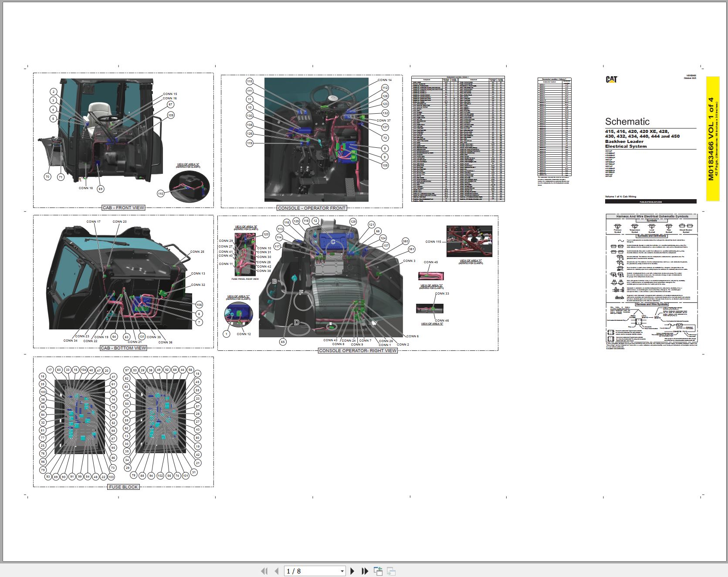The image size is (728, 577).
Task: Click 'Harness And Wire Electrical Schematic Symbols' heading
Action: pos(652,216)
